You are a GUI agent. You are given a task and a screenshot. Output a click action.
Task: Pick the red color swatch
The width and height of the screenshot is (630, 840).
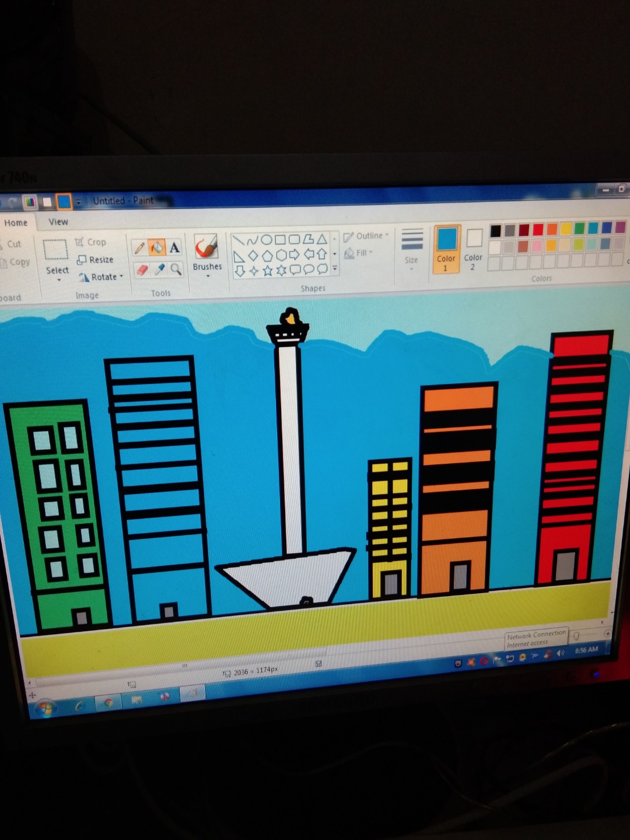[x=538, y=229]
